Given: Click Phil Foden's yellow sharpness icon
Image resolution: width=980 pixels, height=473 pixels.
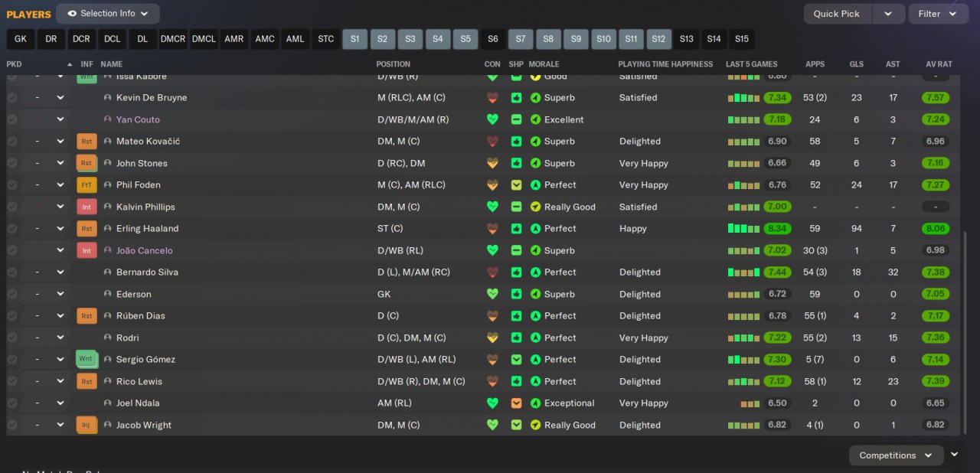Looking at the screenshot, I should pos(516,184).
